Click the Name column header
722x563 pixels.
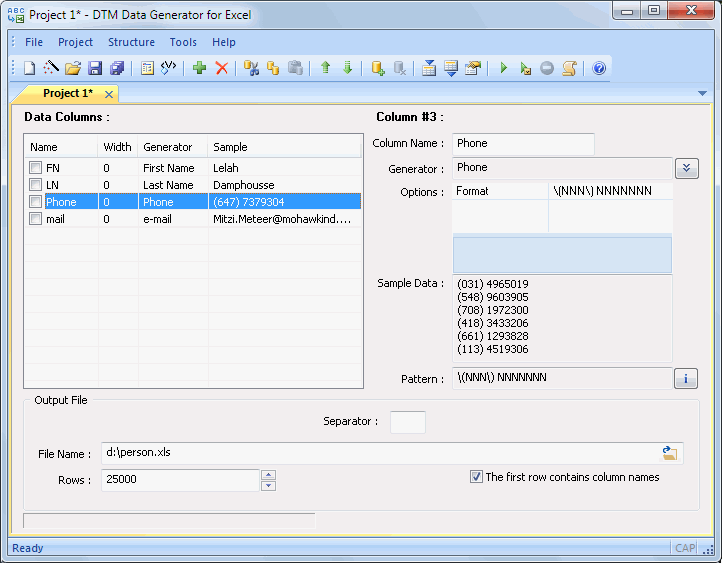[61, 147]
